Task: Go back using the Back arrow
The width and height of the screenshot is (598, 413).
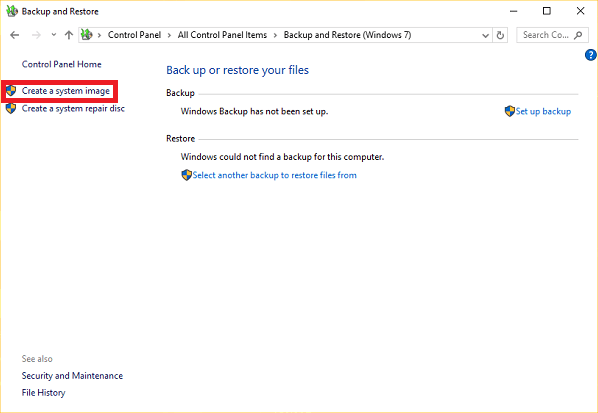Action: 14,35
